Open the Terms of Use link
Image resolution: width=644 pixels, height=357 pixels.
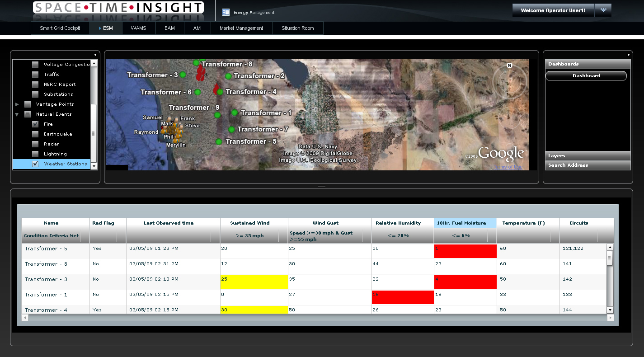tap(508, 167)
